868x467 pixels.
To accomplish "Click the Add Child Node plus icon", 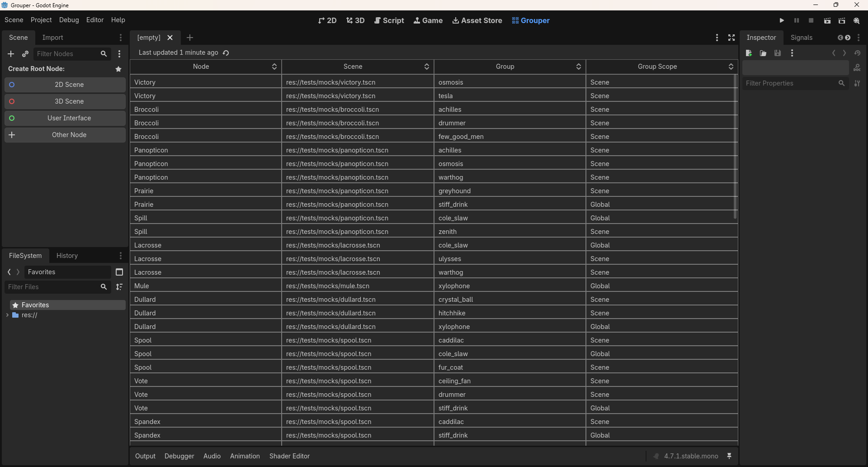I will (11, 54).
